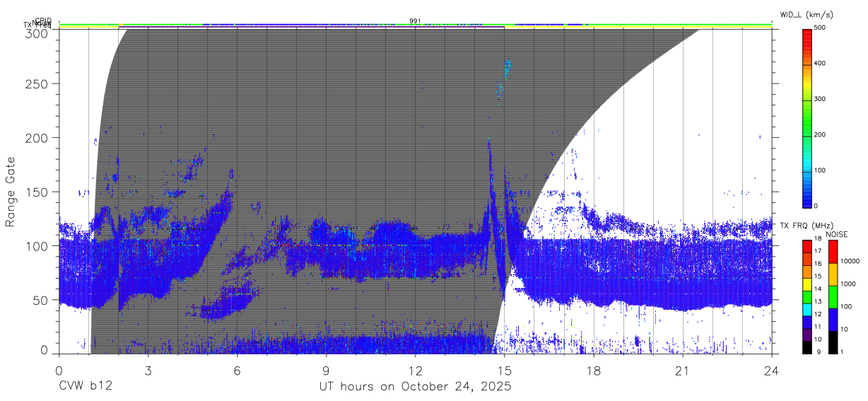Screen dimensions: 868x401
Task: Click the blue 10–100 NOISE color block
Action: (x=833, y=320)
